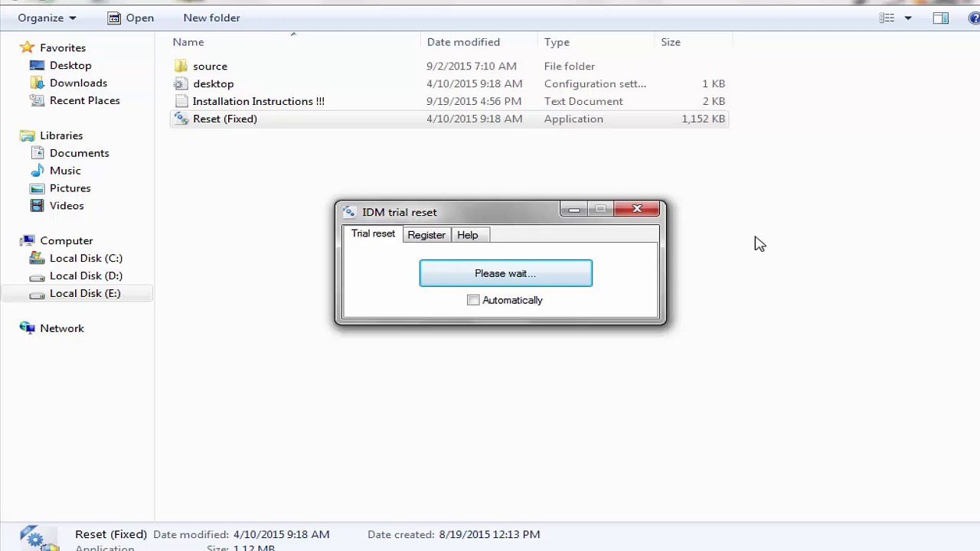Open Downloads in Favorites
The height and width of the screenshot is (551, 980).
[78, 83]
